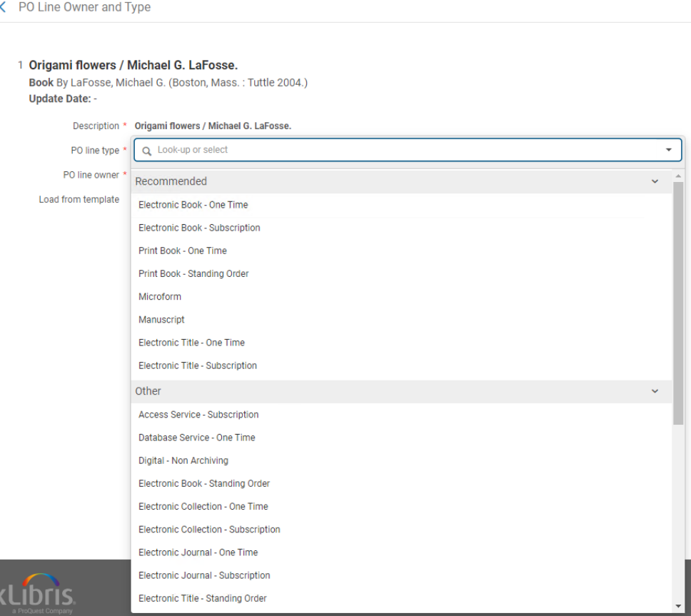Select Electronic Title - Subscription
This screenshot has width=691, height=616.
pyautogui.click(x=401, y=365)
